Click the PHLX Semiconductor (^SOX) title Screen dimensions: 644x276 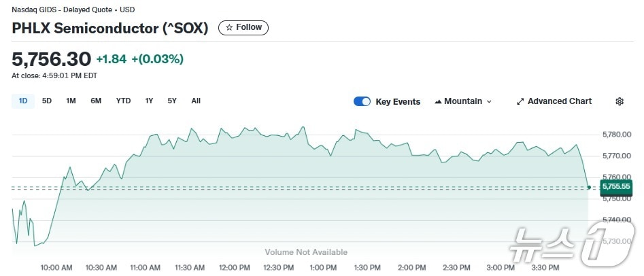click(x=110, y=29)
